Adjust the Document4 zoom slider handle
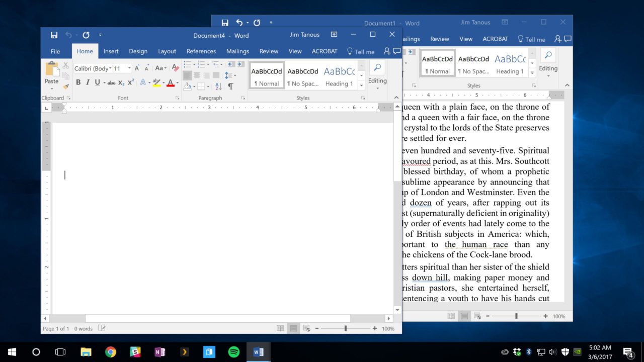This screenshot has width=644, height=362. tap(346, 328)
